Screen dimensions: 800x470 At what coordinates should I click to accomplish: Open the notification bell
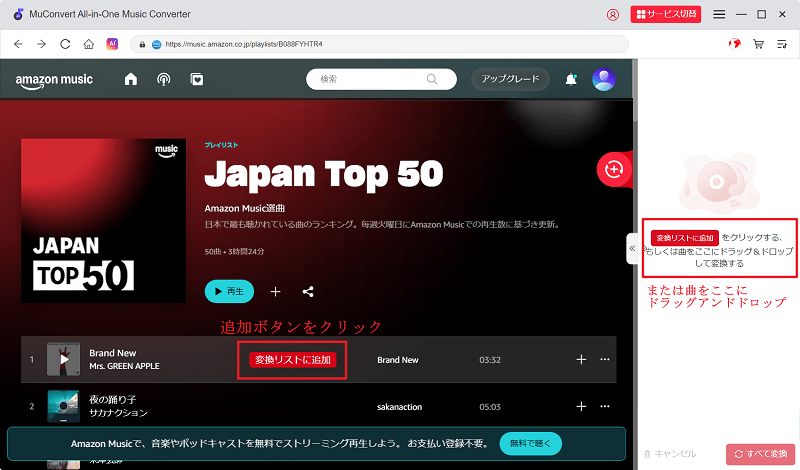coord(571,79)
